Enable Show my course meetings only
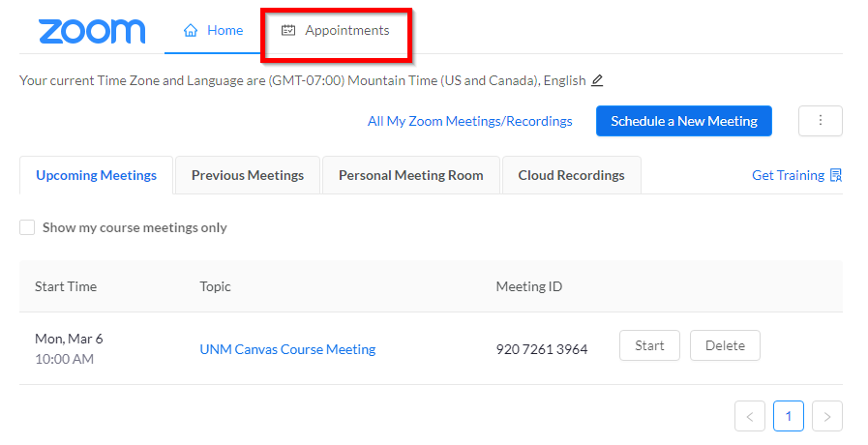The width and height of the screenshot is (868, 445). 28,228
